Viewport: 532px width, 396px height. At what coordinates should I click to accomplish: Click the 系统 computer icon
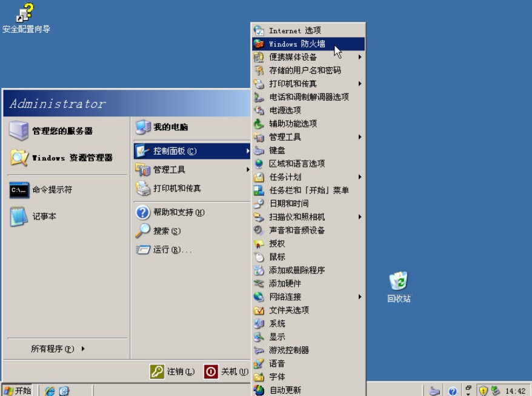tap(259, 323)
